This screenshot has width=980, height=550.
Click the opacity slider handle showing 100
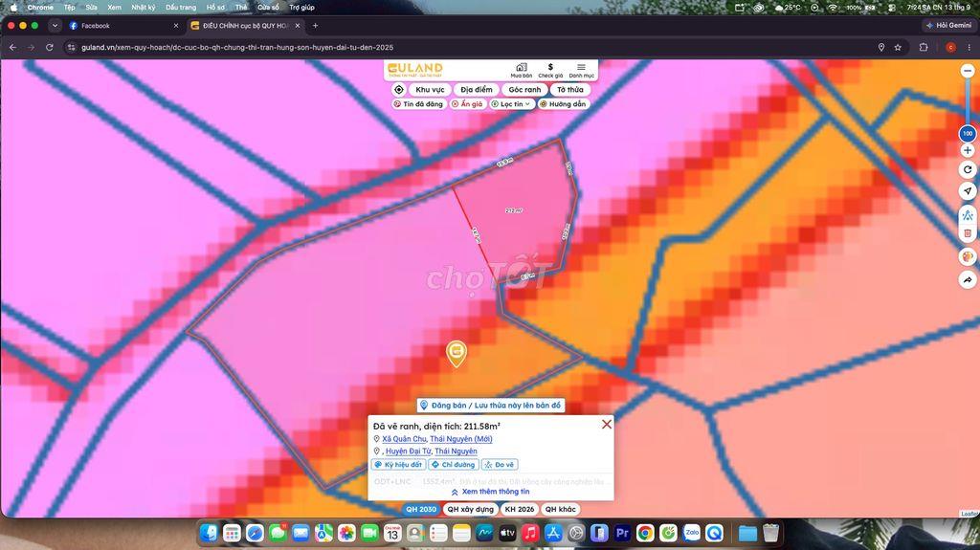pyautogui.click(x=968, y=133)
